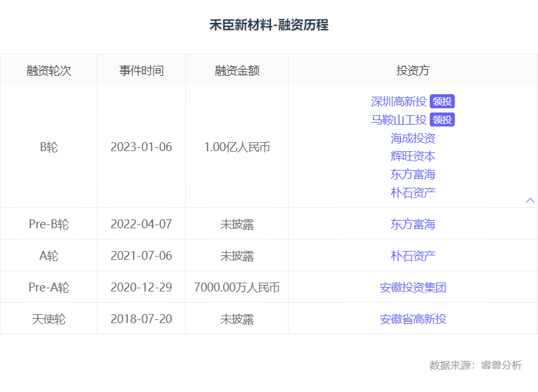The image size is (538, 392).
Task: Open the 安徽省高新投 investor link
Action: pyautogui.click(x=413, y=319)
